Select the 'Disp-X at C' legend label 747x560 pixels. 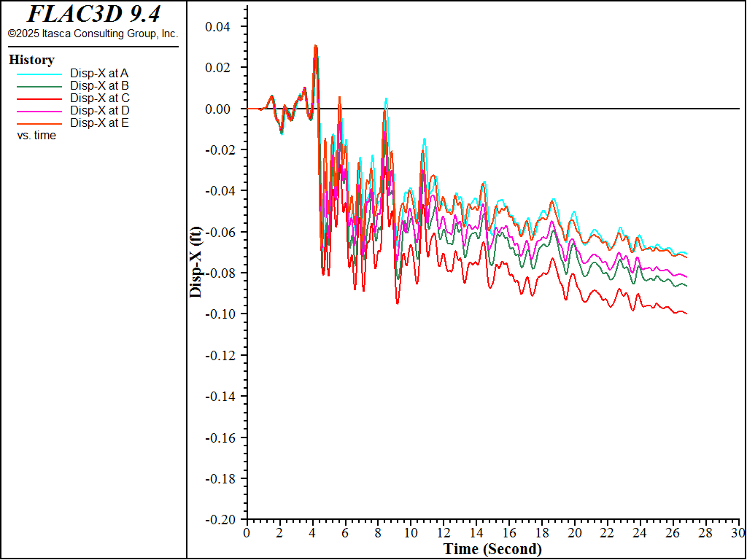99,98
